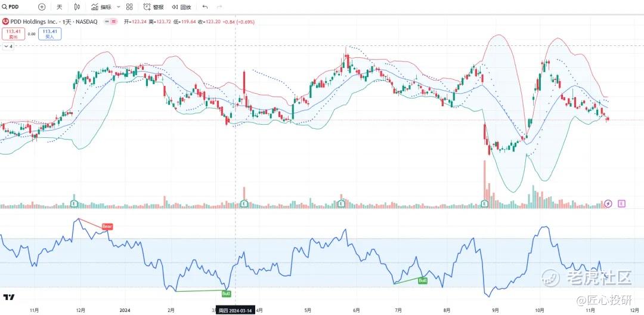The width and height of the screenshot is (644, 315).
Task: Open the 天 time interval menu
Action: (x=60, y=7)
